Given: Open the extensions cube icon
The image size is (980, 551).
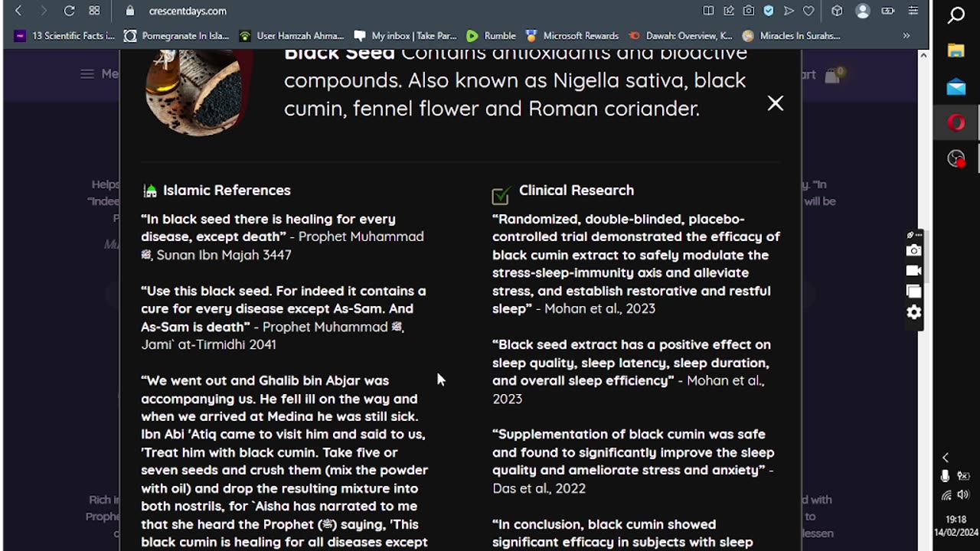Looking at the screenshot, I should click(837, 11).
